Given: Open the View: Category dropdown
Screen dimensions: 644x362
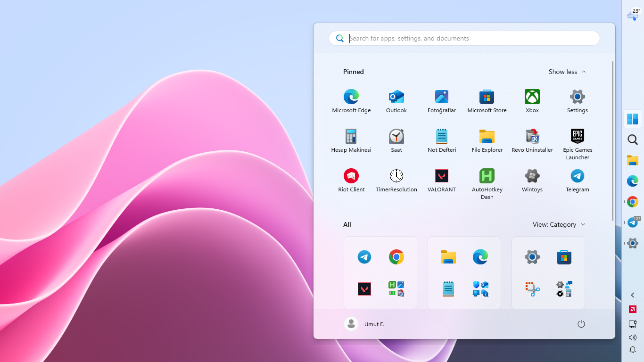Looking at the screenshot, I should 559,224.
